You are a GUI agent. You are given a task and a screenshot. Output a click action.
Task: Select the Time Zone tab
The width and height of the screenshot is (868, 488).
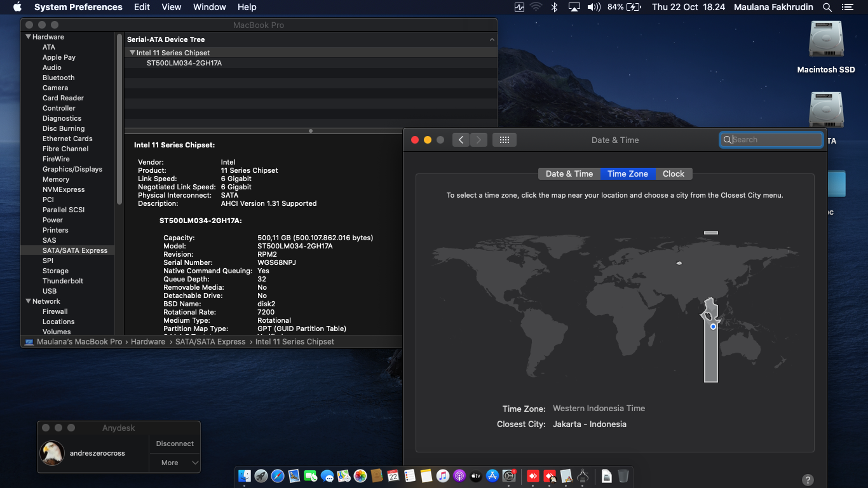[x=628, y=173]
